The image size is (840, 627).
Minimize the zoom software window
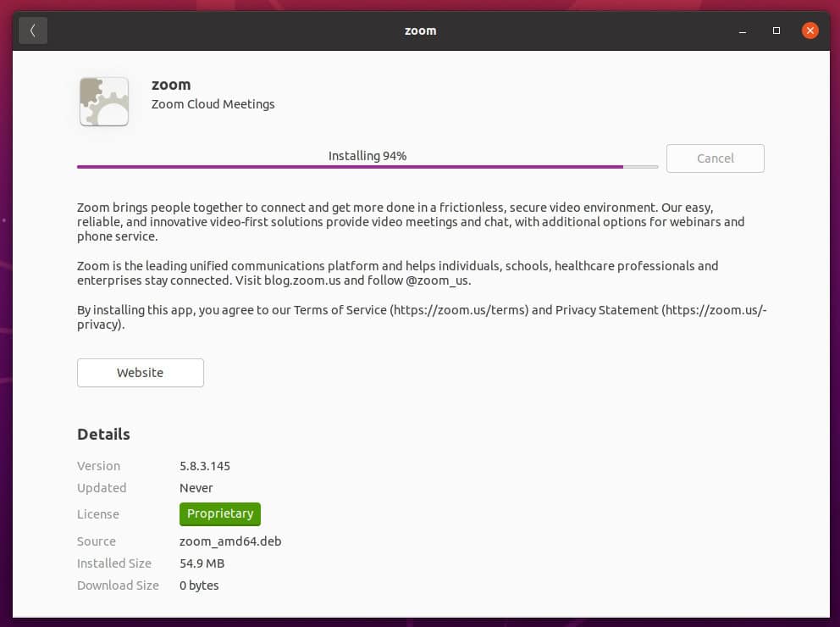coord(743,31)
